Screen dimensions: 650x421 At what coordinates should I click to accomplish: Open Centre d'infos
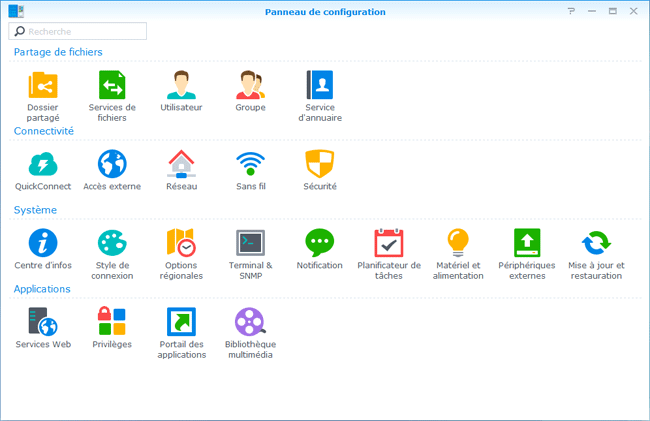click(x=43, y=242)
